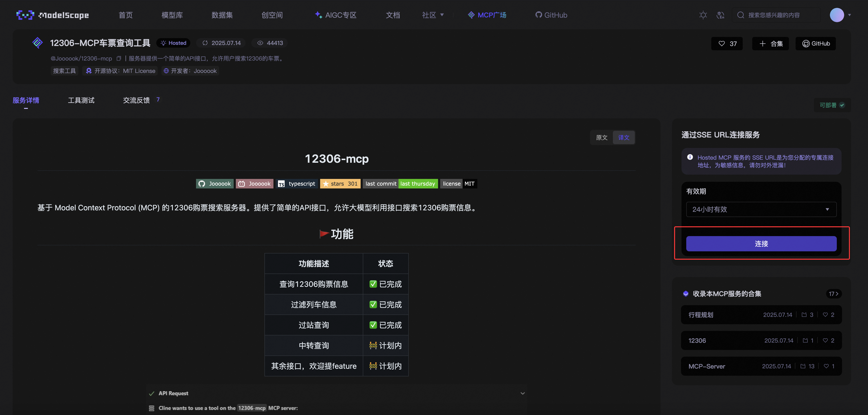The image size is (868, 415).
Task: Click the heart icon in the 行程规划 row
Action: tap(825, 314)
